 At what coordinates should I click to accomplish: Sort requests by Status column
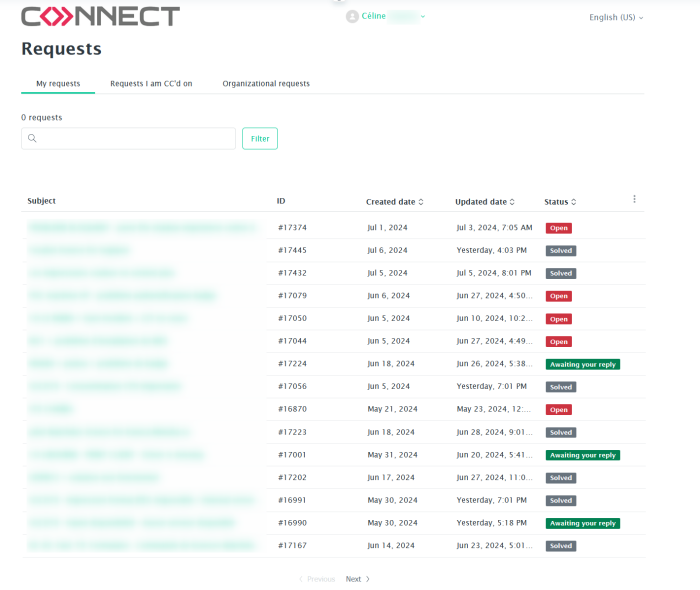(560, 202)
